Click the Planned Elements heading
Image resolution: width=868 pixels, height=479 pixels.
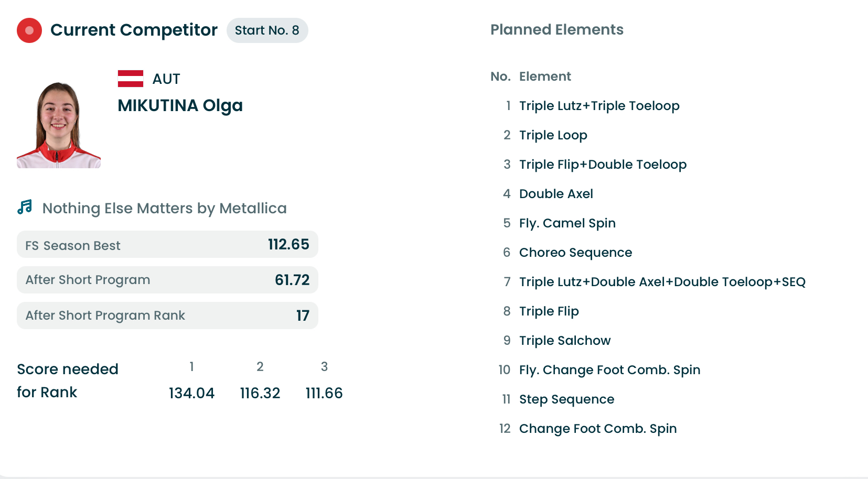(x=556, y=30)
